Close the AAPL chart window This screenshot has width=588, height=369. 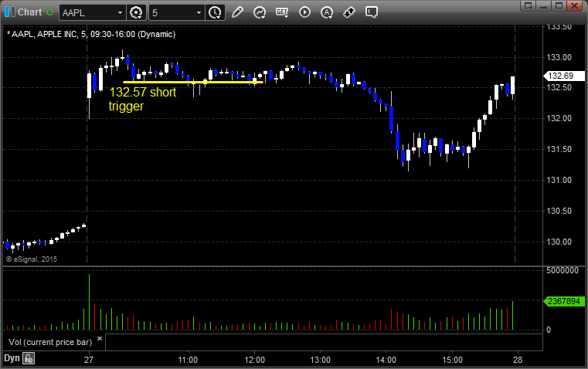pos(574,5)
